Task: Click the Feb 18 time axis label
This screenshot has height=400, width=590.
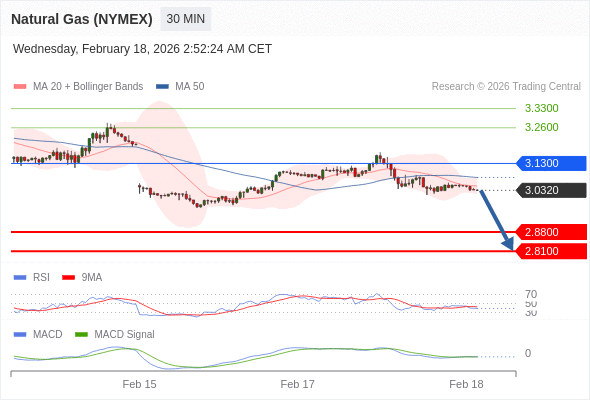Action: [x=466, y=384]
